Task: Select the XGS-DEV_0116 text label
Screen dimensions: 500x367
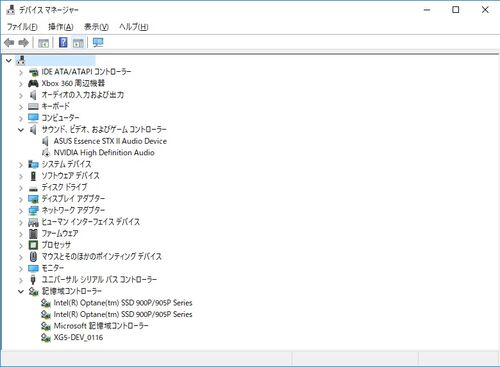Action: 78,338
